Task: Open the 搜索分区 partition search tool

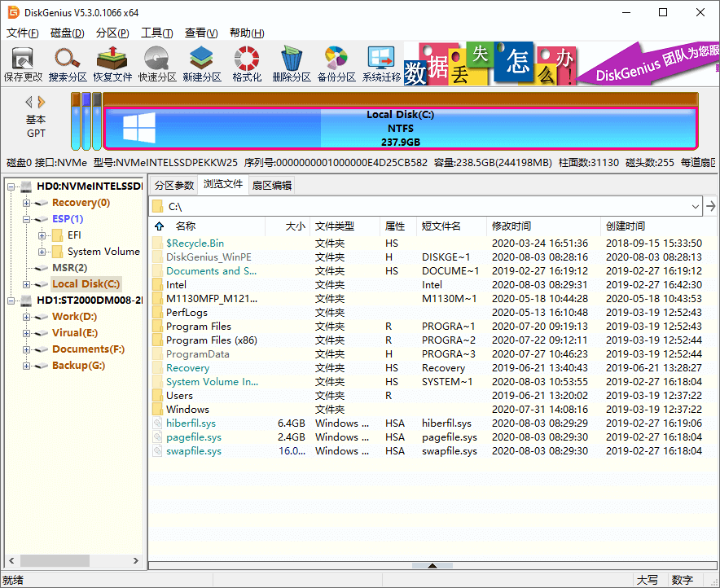Action: (x=68, y=63)
